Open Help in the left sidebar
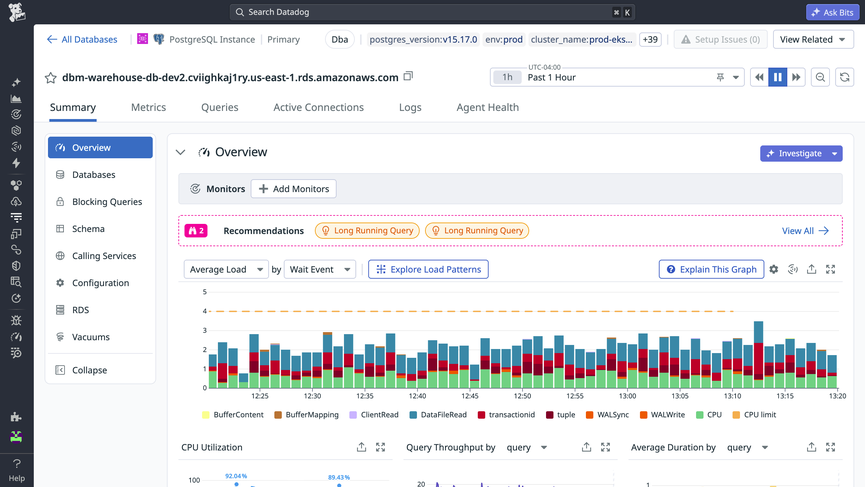 (x=17, y=470)
